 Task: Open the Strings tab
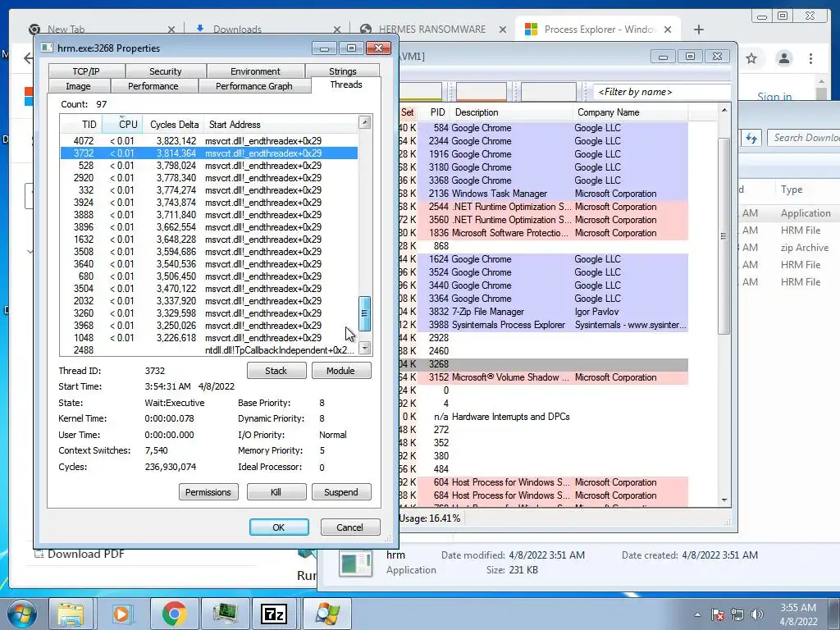(x=342, y=71)
